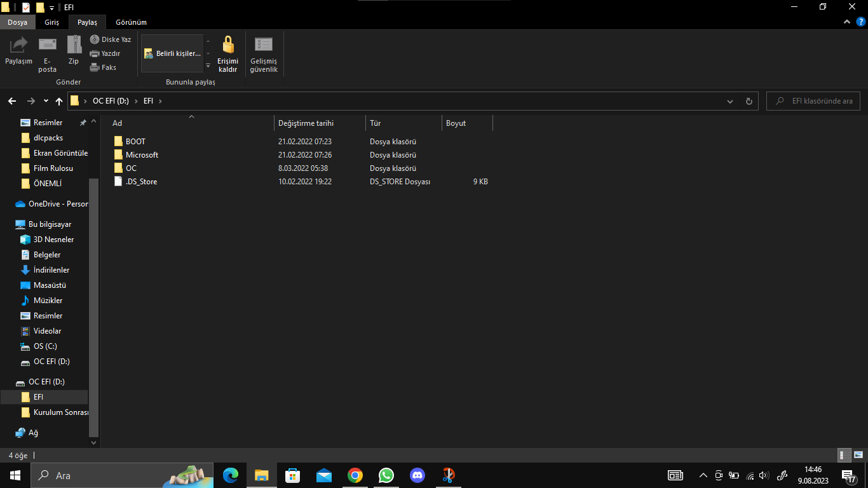Expand the share-with gallery list
The image size is (868, 488).
(x=208, y=66)
